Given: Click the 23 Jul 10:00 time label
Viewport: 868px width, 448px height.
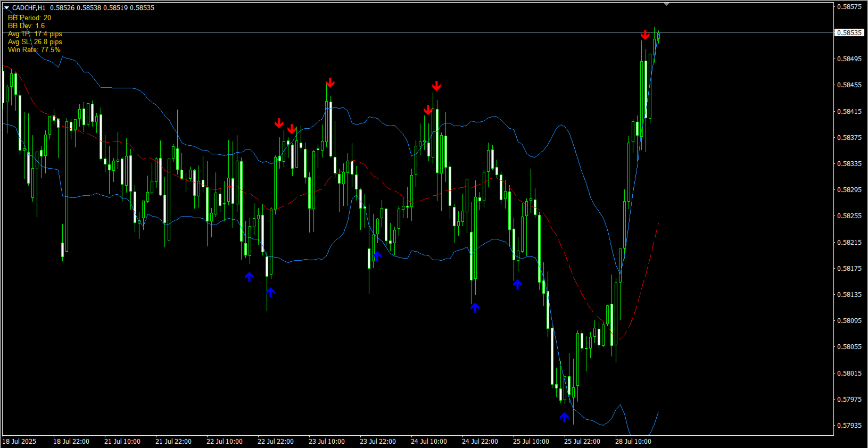Looking at the screenshot, I should pyautogui.click(x=327, y=442).
